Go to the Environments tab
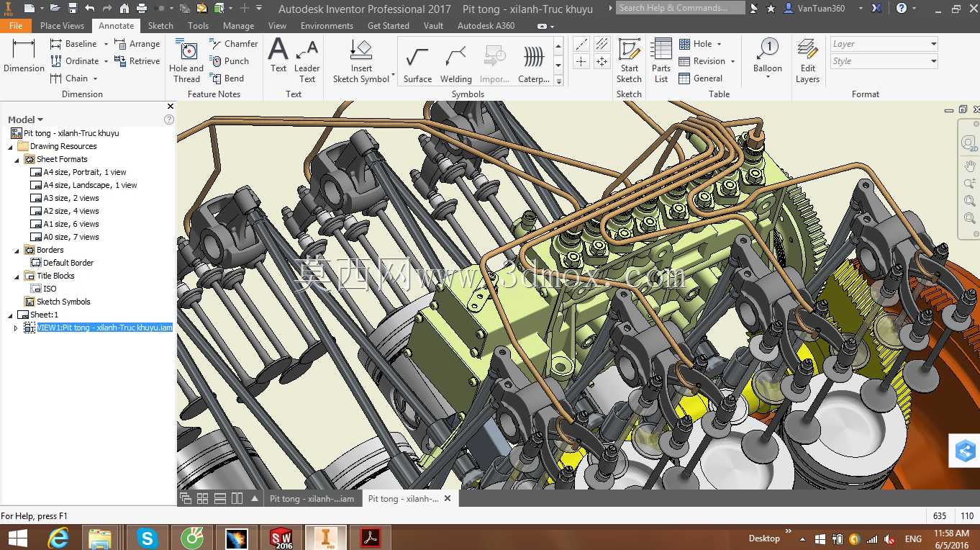980x550 pixels. pyautogui.click(x=327, y=25)
